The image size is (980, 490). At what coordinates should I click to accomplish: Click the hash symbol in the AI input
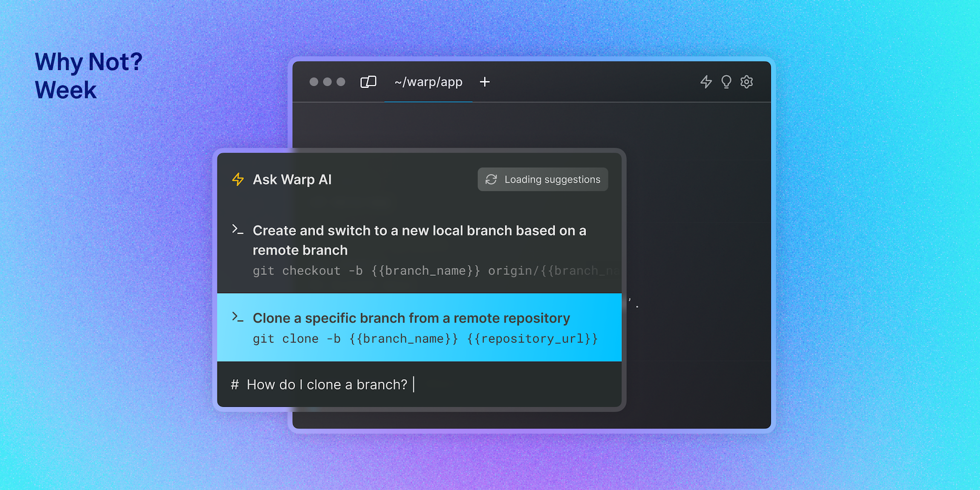coord(235,385)
